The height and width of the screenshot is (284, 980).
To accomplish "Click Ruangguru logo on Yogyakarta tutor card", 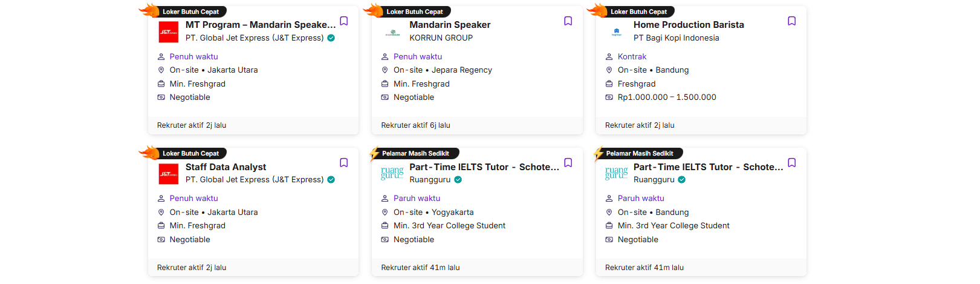I will coord(392,174).
